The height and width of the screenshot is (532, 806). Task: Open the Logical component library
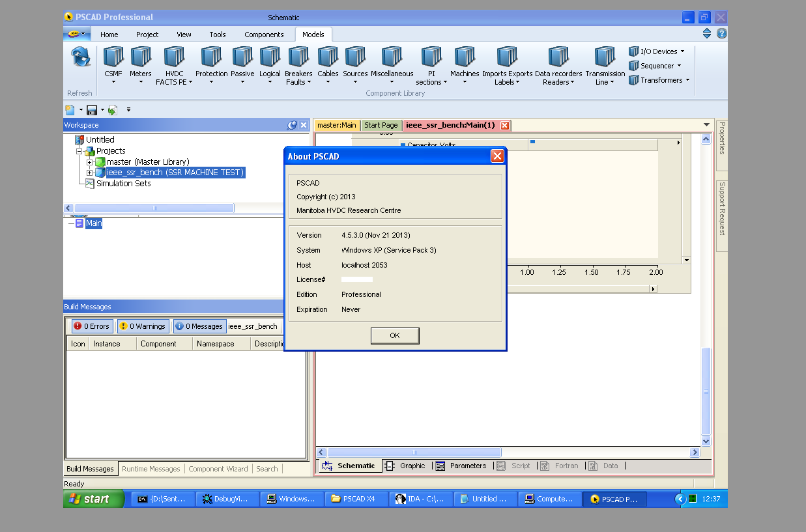270,65
